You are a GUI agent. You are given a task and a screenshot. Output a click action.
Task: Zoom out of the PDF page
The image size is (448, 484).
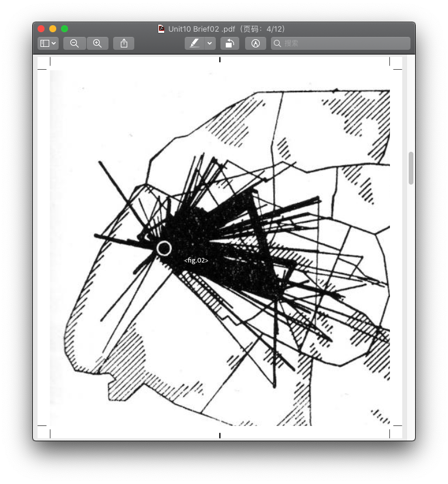coord(74,43)
